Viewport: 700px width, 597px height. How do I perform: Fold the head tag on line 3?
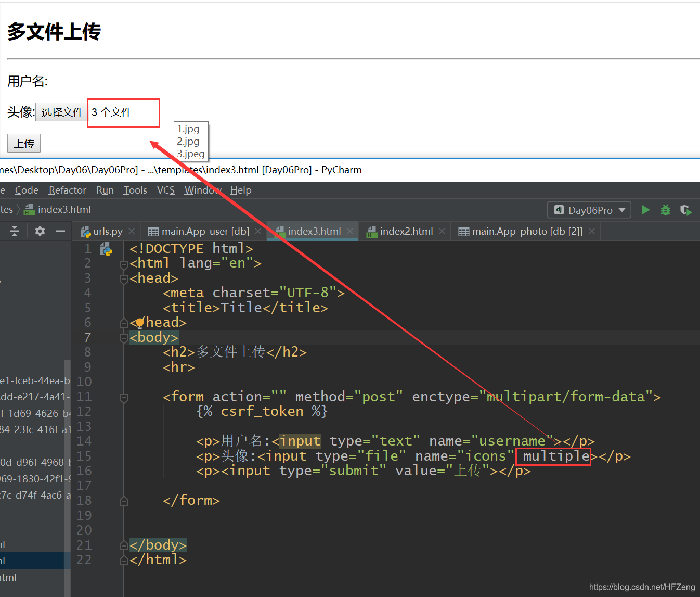click(x=124, y=280)
